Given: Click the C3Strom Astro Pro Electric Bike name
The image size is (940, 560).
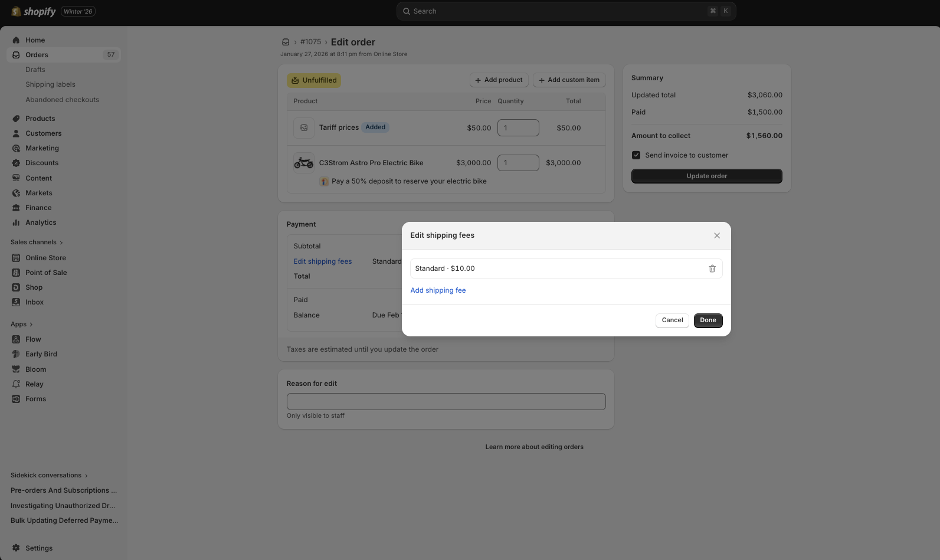Looking at the screenshot, I should pyautogui.click(x=371, y=163).
